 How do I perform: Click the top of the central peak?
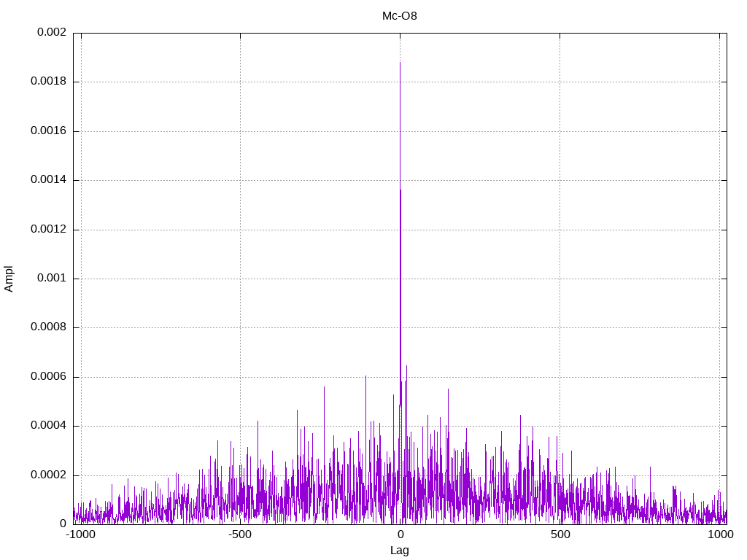400,63
